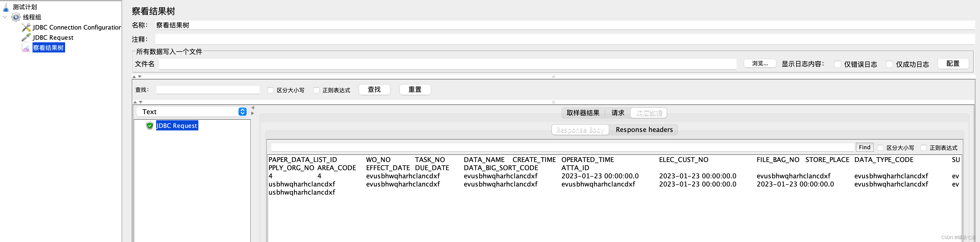980x242 pixels.
Task: Select 测试计划 in the tree
Action: point(25,7)
